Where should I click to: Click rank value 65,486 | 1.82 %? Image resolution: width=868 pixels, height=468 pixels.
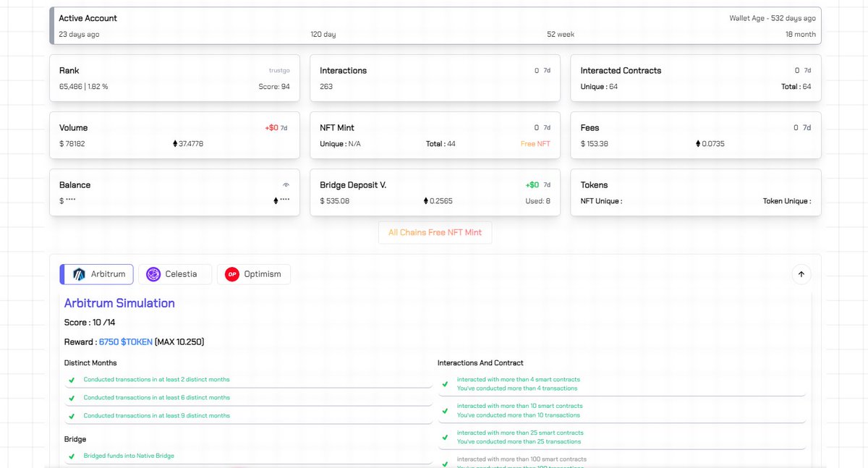click(x=83, y=87)
